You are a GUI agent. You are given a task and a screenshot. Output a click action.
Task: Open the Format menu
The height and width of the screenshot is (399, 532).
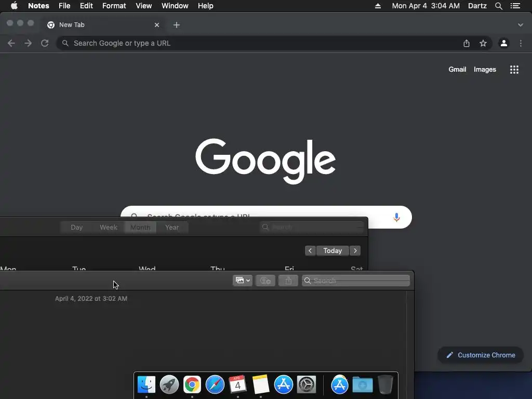tap(114, 6)
